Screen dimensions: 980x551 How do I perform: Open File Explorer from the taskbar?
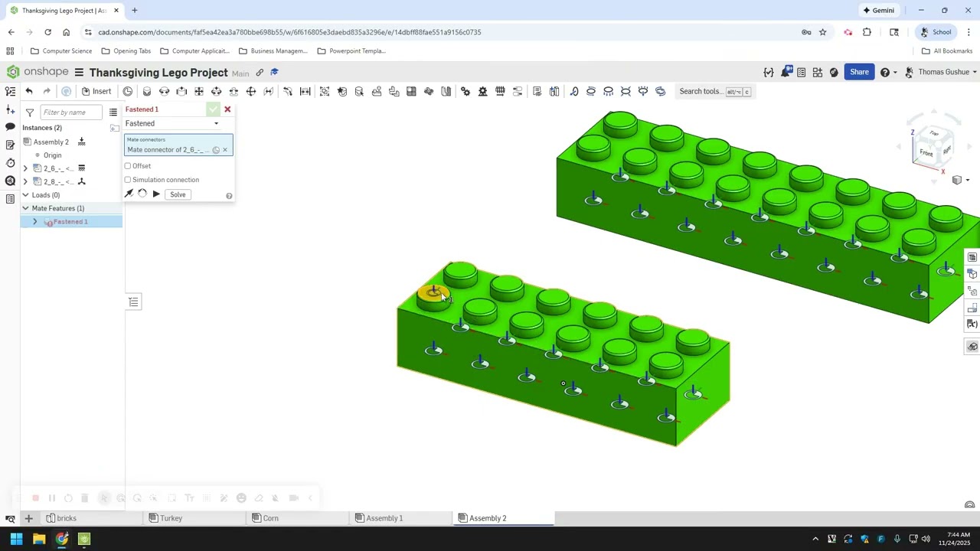[39, 540]
